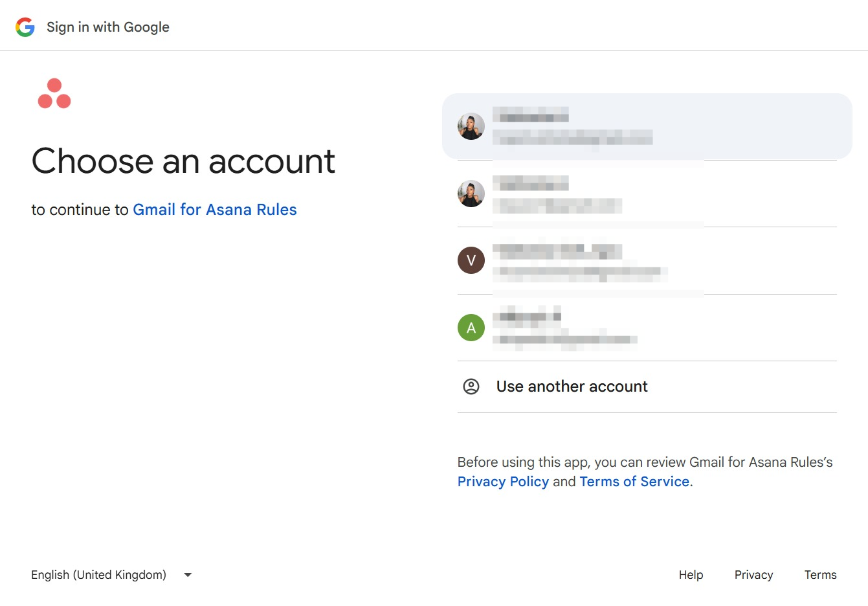Click the Asana three-dot logo
Image resolution: width=868 pixels, height=606 pixels.
click(54, 94)
